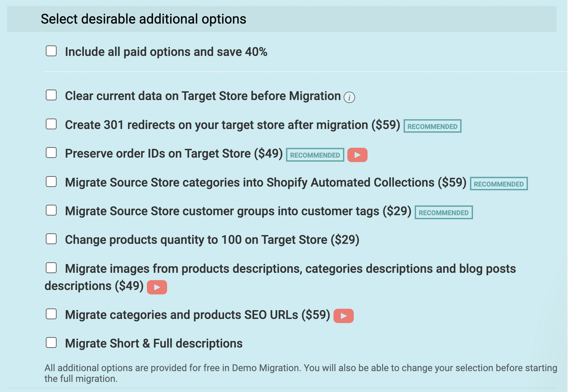Enable Change products quantity to 100

point(51,239)
